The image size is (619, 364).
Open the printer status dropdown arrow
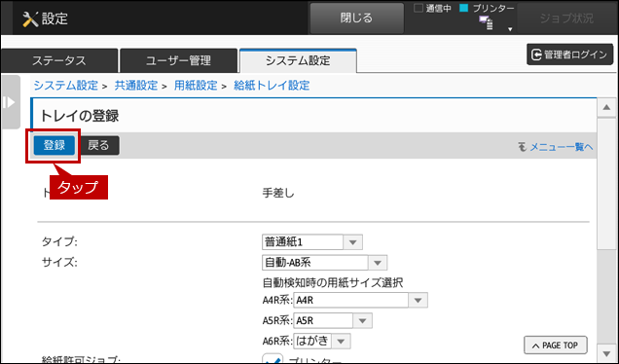coord(510,29)
